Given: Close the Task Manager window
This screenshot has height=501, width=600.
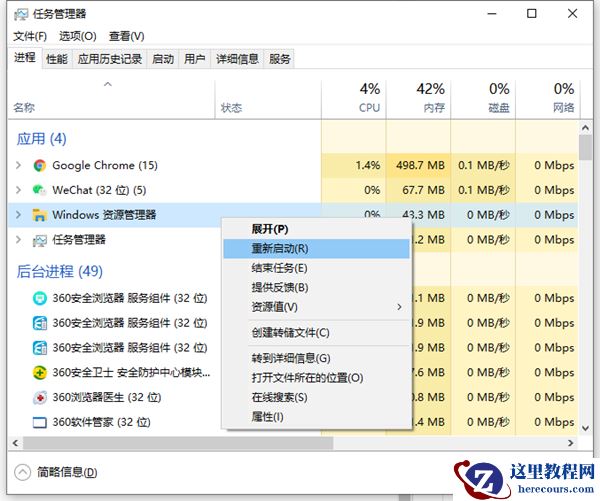Looking at the screenshot, I should click(572, 14).
